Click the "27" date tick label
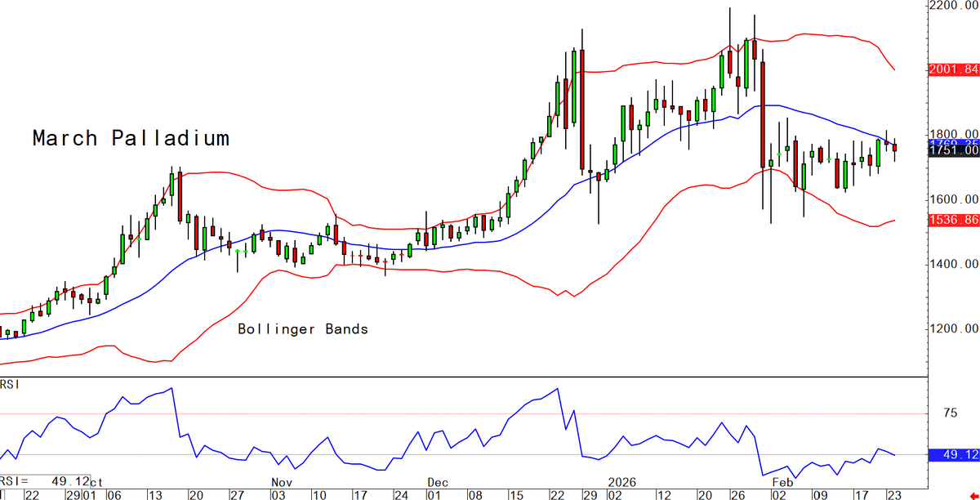Image resolution: width=980 pixels, height=500 pixels. pos(238,494)
